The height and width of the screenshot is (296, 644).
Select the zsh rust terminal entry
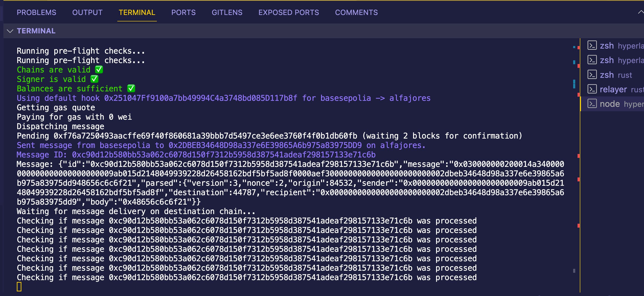[x=612, y=75]
